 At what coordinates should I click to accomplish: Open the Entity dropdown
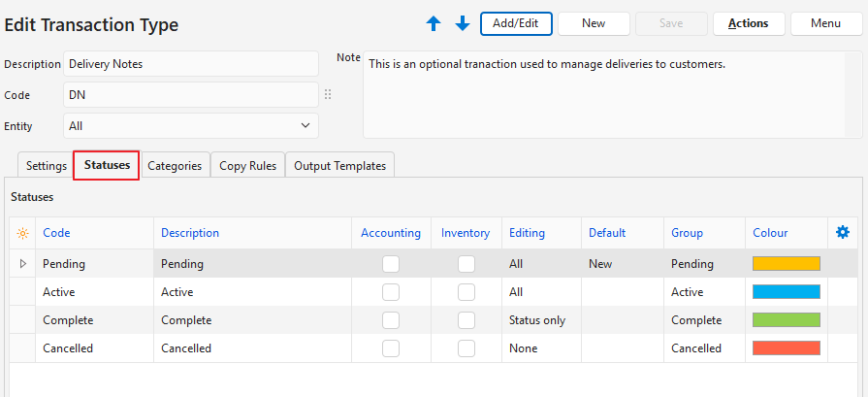pyautogui.click(x=191, y=125)
